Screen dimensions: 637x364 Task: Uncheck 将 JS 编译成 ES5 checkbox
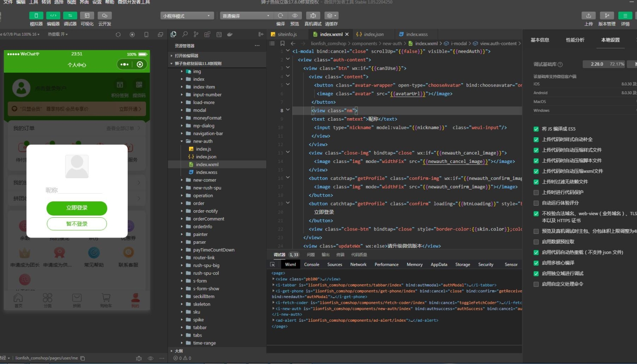click(x=536, y=129)
